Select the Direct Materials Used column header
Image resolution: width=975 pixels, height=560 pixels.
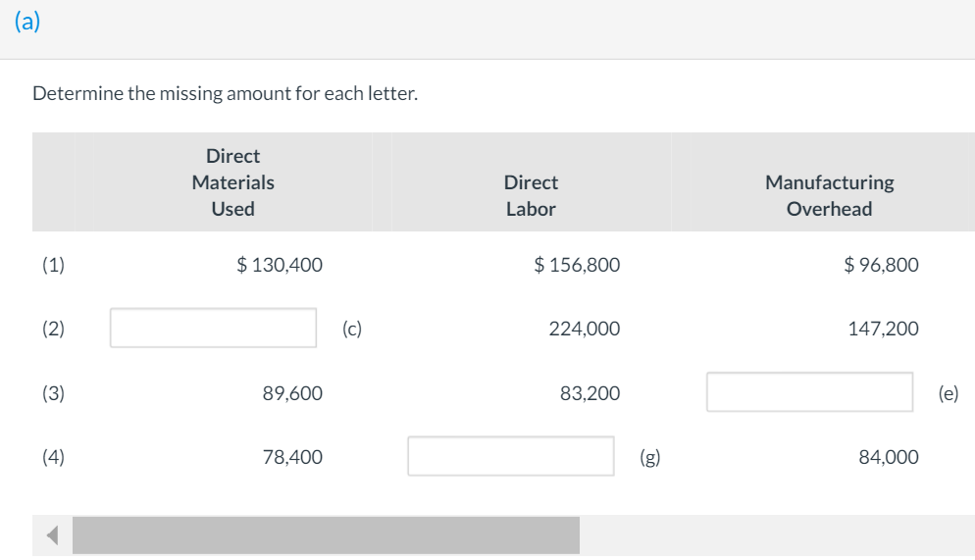(x=233, y=182)
